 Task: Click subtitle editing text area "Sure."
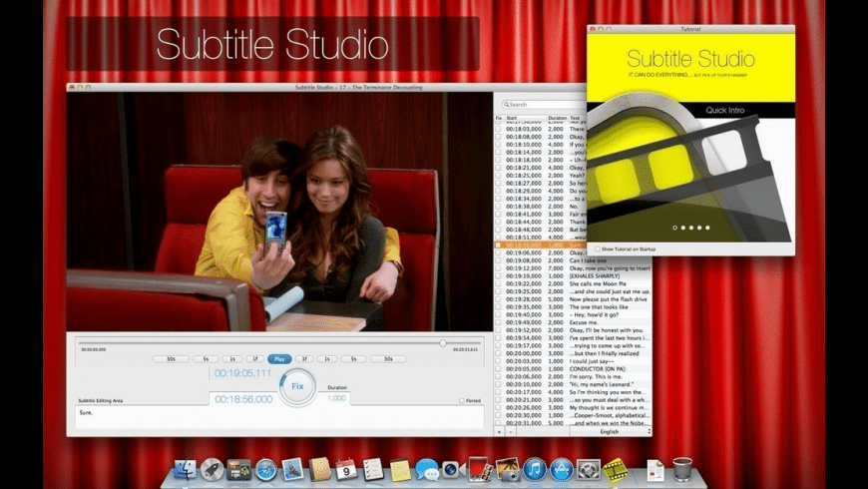pyautogui.click(x=279, y=416)
